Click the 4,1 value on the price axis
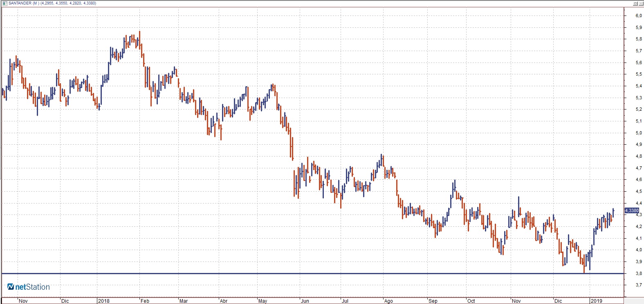 639,239
